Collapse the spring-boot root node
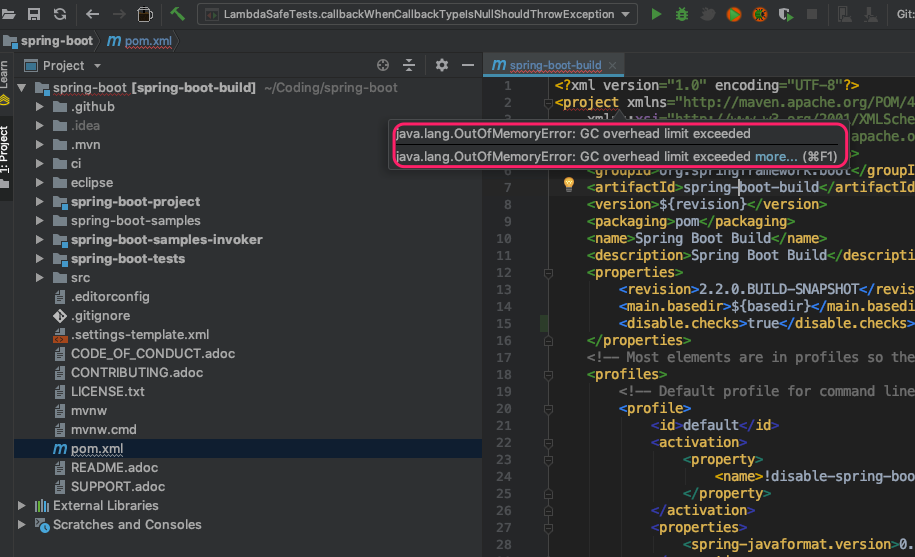Screen dimensions: 915x557 [x=22, y=87]
